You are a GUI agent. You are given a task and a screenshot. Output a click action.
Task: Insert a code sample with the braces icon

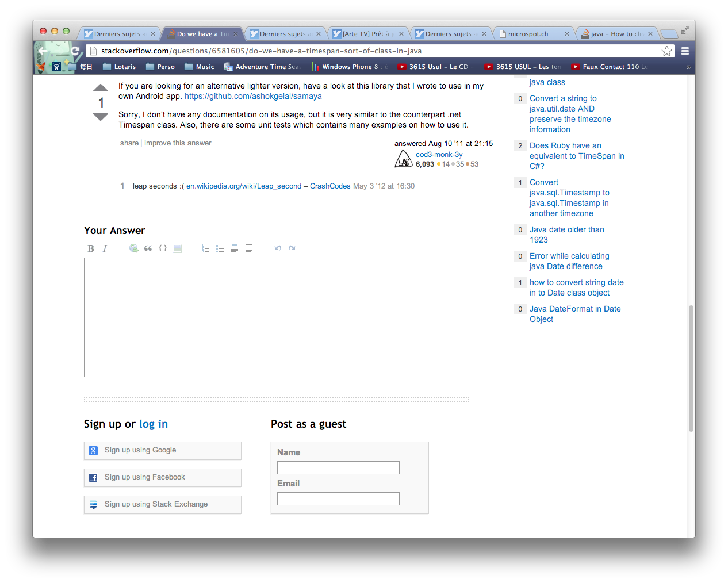click(x=163, y=248)
